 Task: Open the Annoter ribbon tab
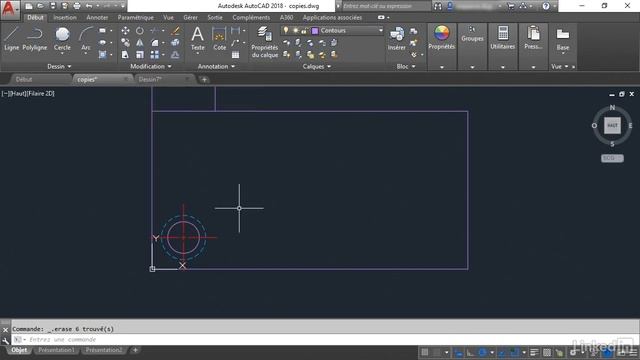[97, 18]
